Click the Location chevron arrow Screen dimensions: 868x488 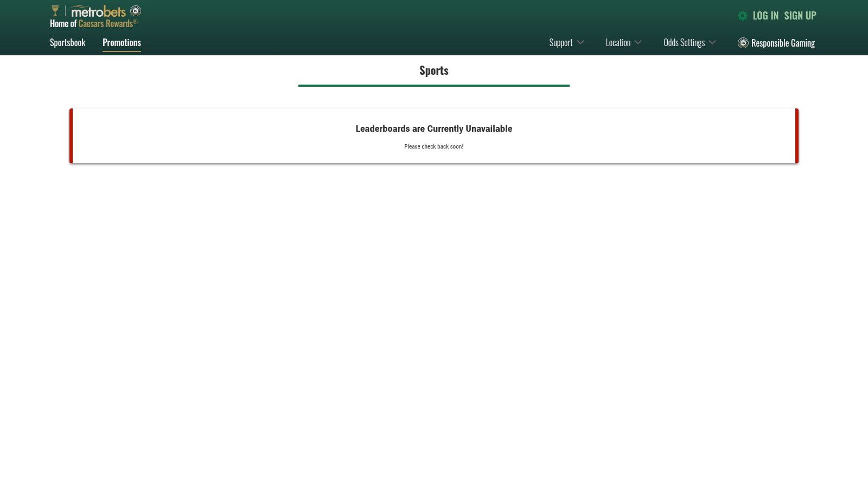click(639, 42)
